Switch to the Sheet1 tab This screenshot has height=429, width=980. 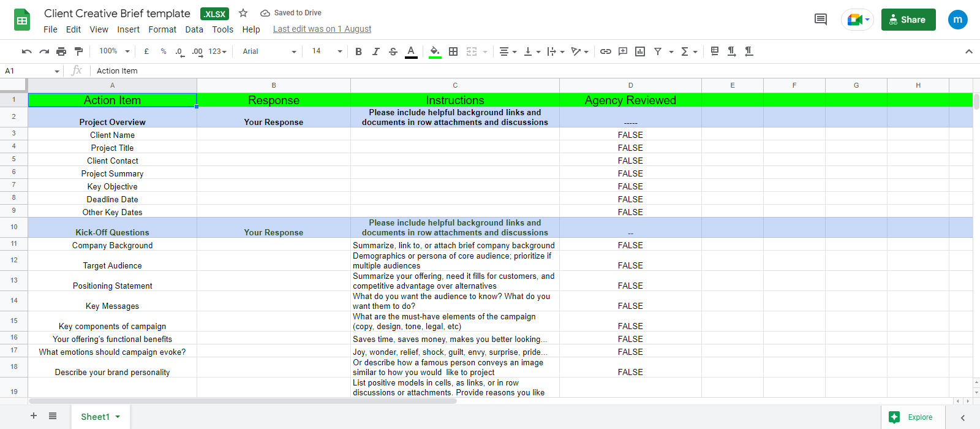pyautogui.click(x=96, y=417)
